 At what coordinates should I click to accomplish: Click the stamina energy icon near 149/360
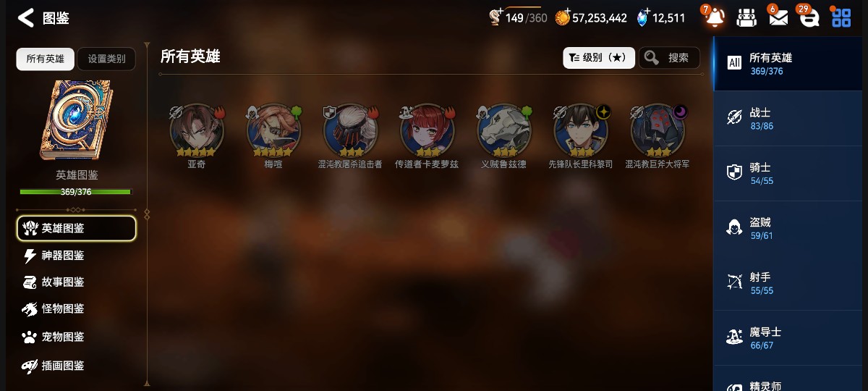click(495, 17)
